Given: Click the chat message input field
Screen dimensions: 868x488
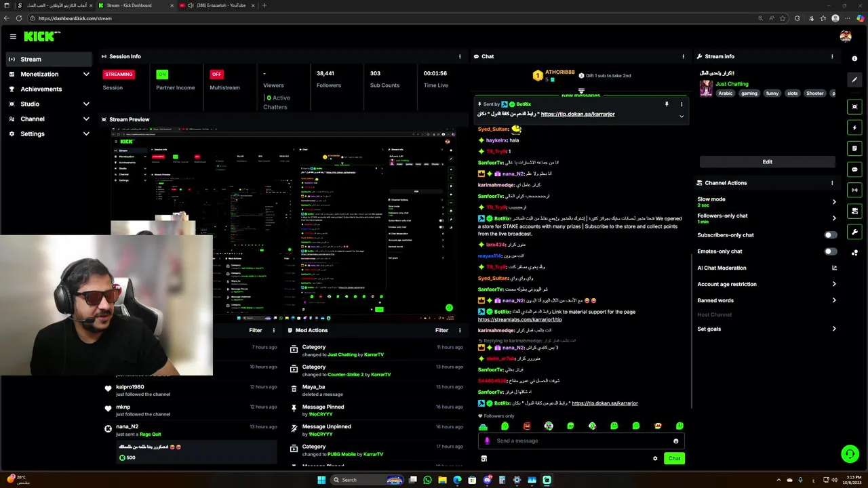Looking at the screenshot, I should 580,441.
